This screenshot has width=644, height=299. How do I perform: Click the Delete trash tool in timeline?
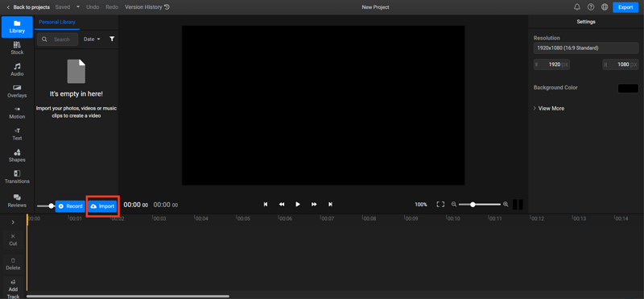coord(13,264)
